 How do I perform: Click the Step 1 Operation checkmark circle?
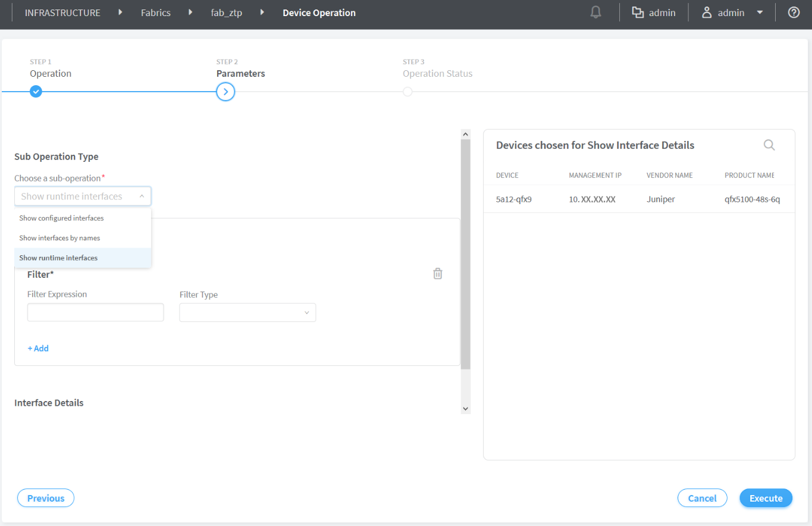pos(36,92)
